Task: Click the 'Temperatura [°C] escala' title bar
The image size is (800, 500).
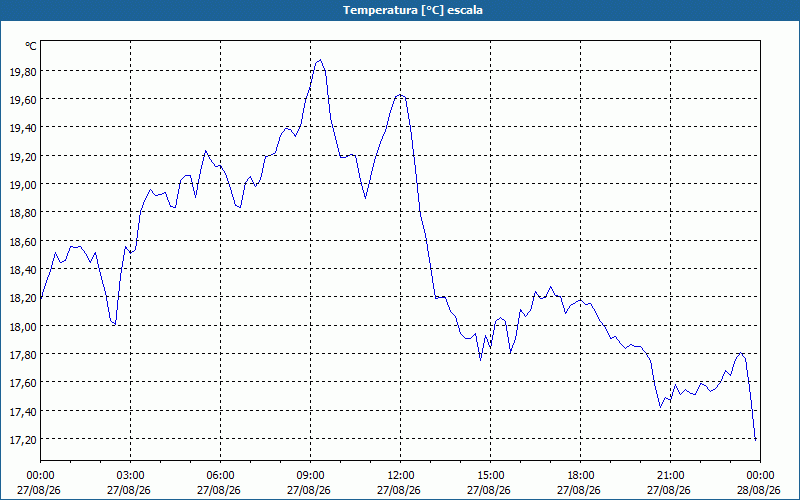Action: pyautogui.click(x=400, y=10)
